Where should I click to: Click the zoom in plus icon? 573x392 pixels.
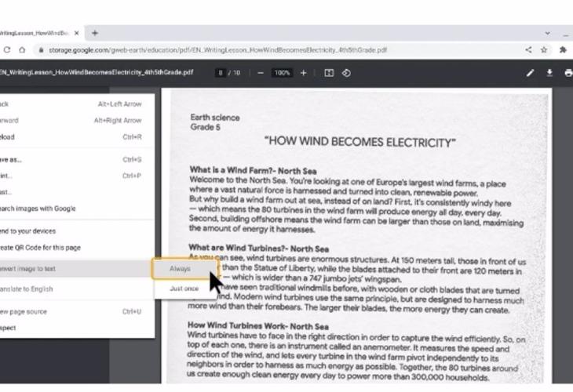pyautogui.click(x=305, y=73)
